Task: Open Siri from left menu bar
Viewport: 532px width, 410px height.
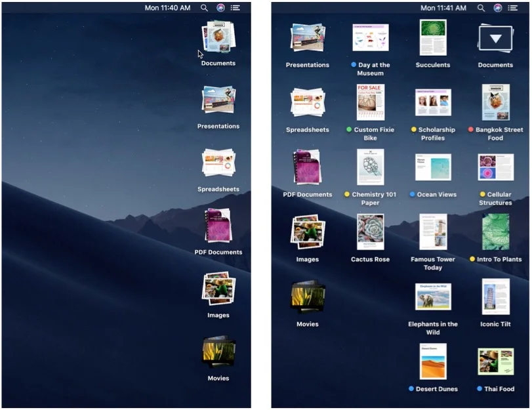Action: [x=220, y=8]
